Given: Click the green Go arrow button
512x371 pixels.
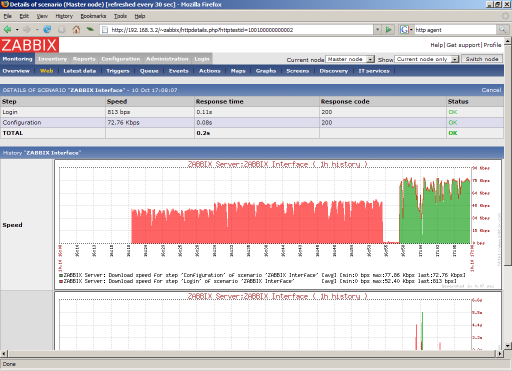Looking at the screenshot, I should (388, 30).
